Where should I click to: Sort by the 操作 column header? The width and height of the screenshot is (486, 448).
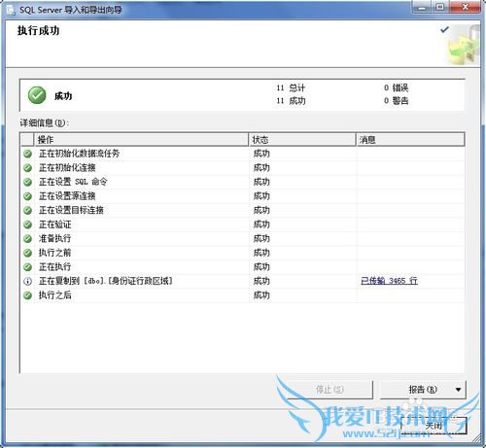pyautogui.click(x=141, y=140)
